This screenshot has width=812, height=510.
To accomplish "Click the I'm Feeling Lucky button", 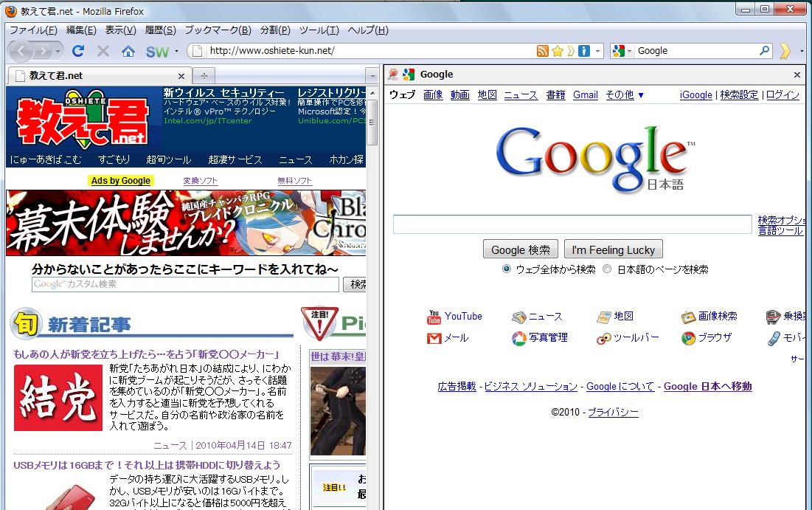I will [613, 249].
